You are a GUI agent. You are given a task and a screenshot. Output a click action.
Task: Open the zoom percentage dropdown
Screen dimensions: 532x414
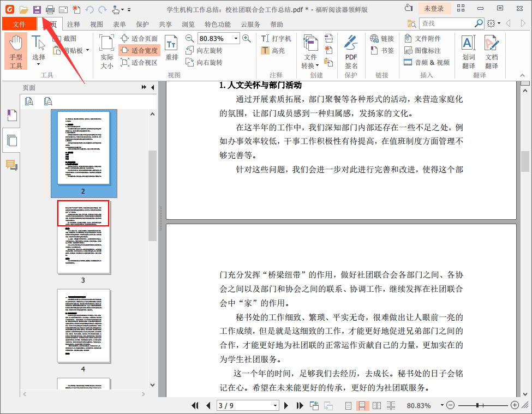pos(237,38)
